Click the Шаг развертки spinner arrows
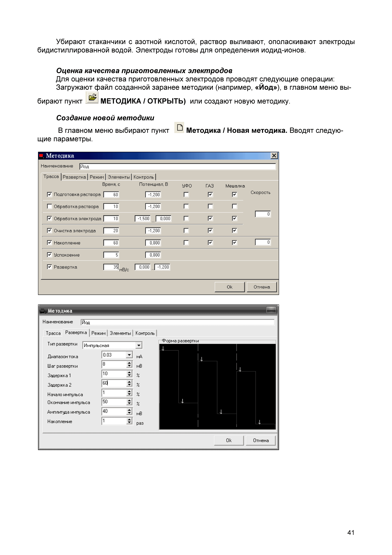Viewport: 392px width, 555px height. click(130, 364)
